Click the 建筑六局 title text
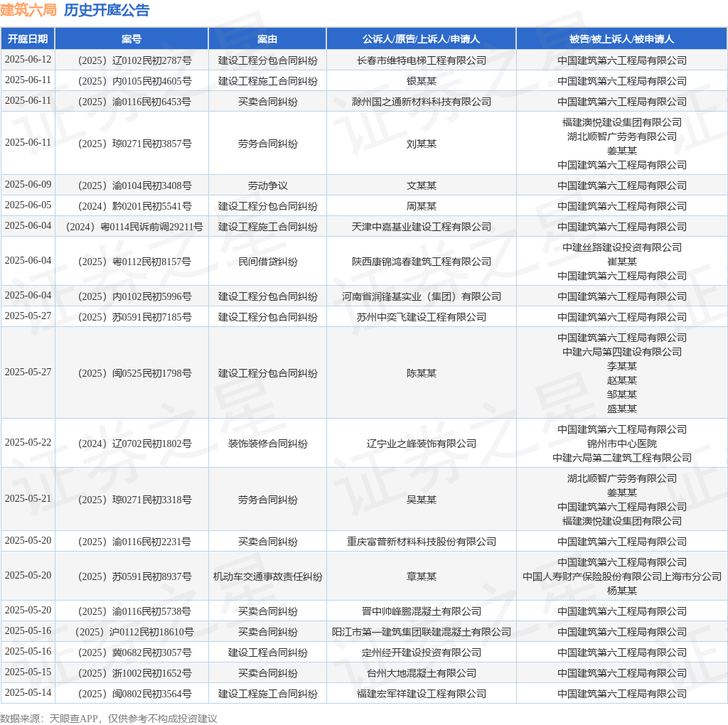 pyautogui.click(x=28, y=10)
